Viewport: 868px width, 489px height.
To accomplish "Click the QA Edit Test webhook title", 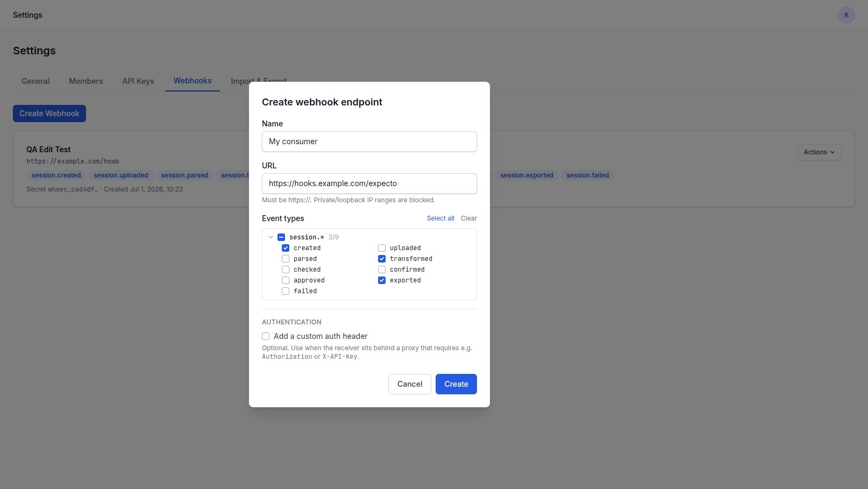I will click(48, 150).
